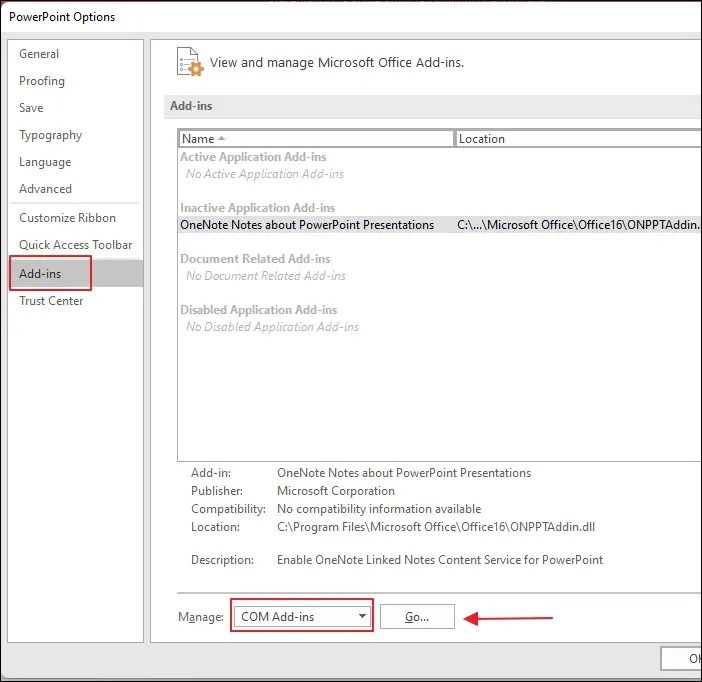Image resolution: width=702 pixels, height=682 pixels.
Task: Click Document Related Add-ins group heading
Action: pyautogui.click(x=255, y=259)
